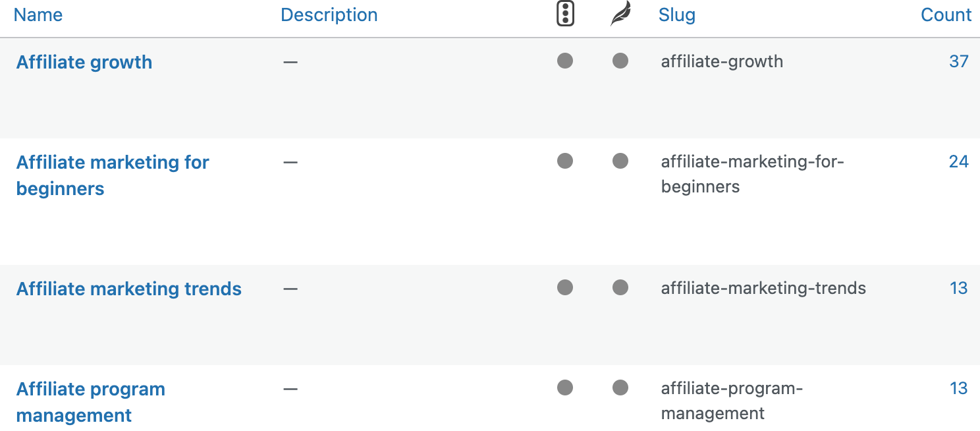Open the Affiliate marketing for beginners tag
The width and height of the screenshot is (980, 431).
(x=113, y=163)
